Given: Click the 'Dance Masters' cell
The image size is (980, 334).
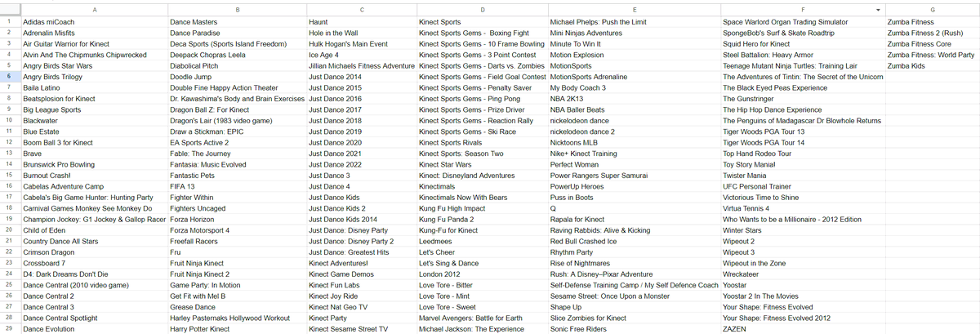Looking at the screenshot, I should (237, 21).
